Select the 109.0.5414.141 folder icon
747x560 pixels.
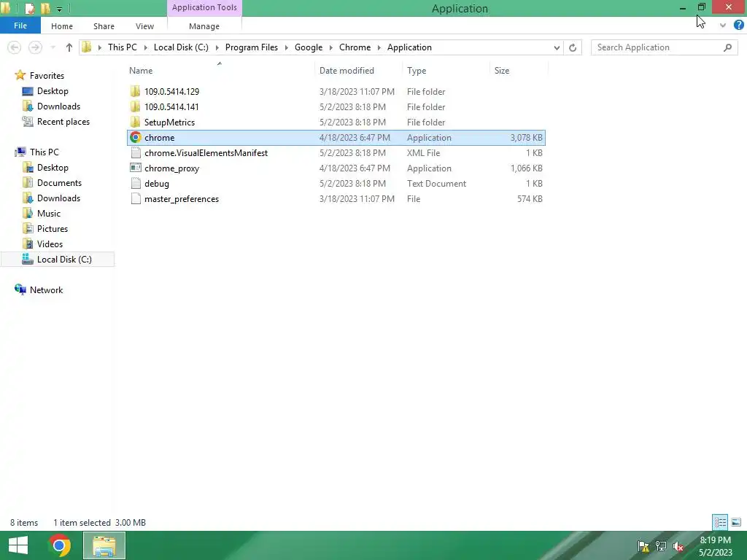tap(135, 106)
